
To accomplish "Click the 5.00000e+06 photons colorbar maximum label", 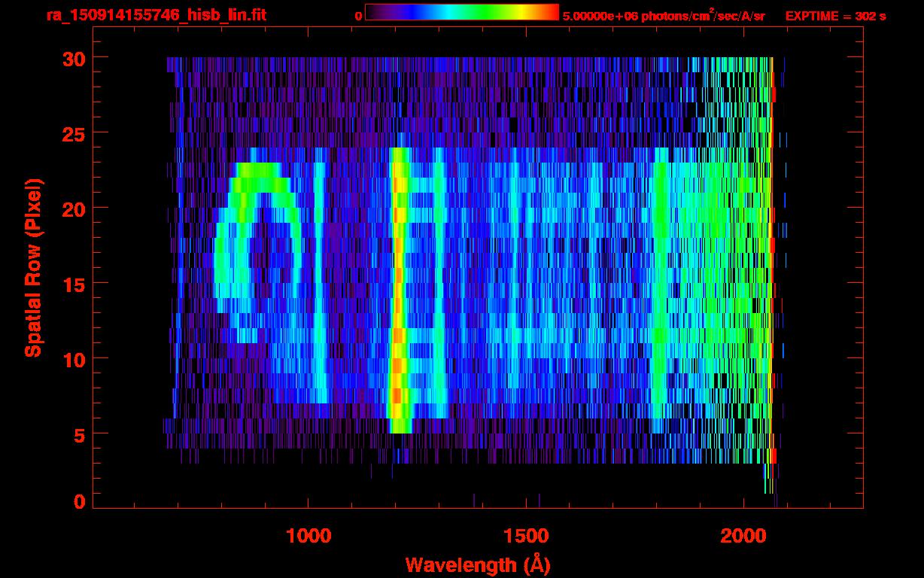I will coord(664,15).
